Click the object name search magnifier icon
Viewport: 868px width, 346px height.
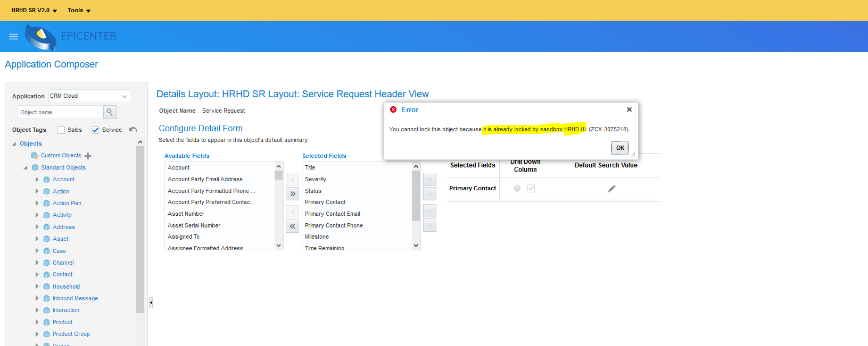(x=110, y=112)
